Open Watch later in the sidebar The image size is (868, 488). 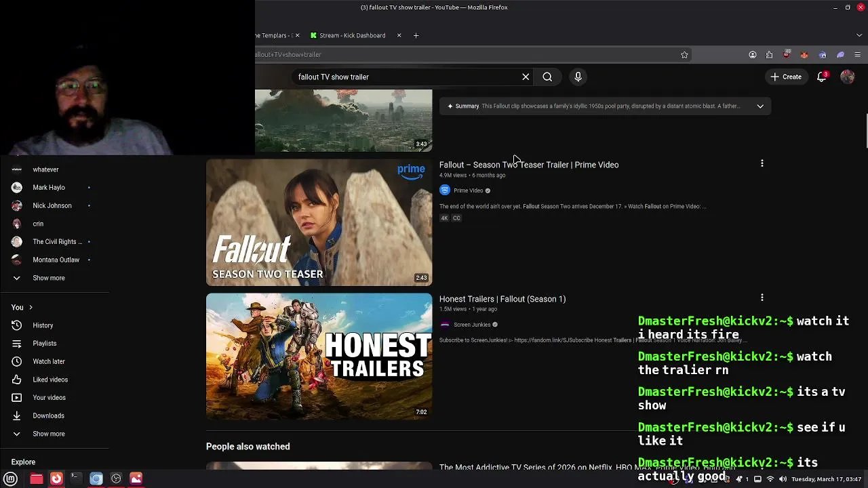point(49,361)
